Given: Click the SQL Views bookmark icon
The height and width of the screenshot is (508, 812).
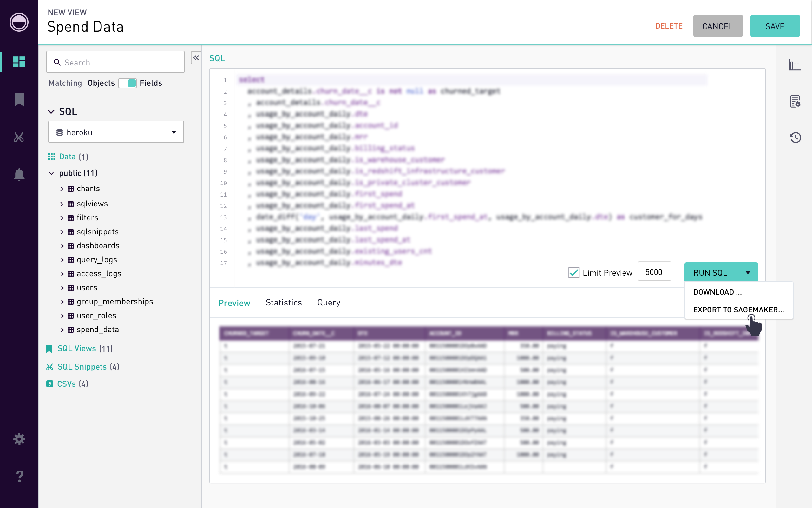Looking at the screenshot, I should coord(49,349).
